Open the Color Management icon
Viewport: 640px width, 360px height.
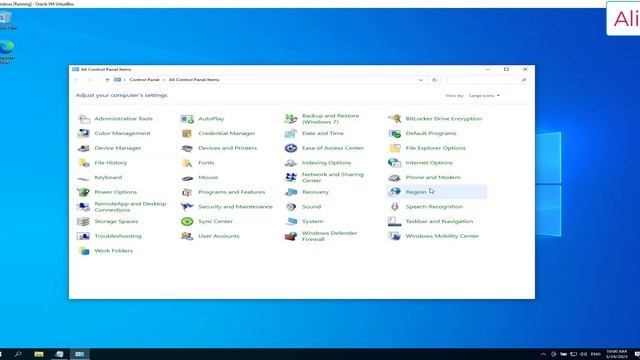pos(84,133)
